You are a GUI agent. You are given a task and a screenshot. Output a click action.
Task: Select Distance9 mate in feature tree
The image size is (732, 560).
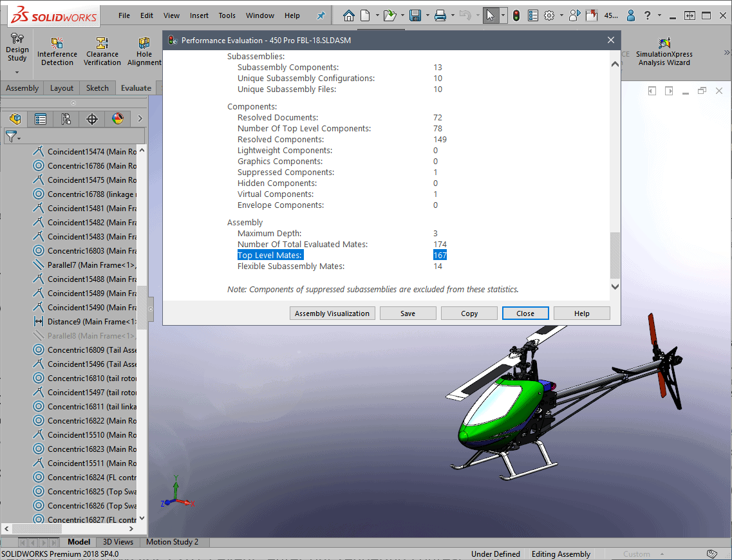[85, 322]
